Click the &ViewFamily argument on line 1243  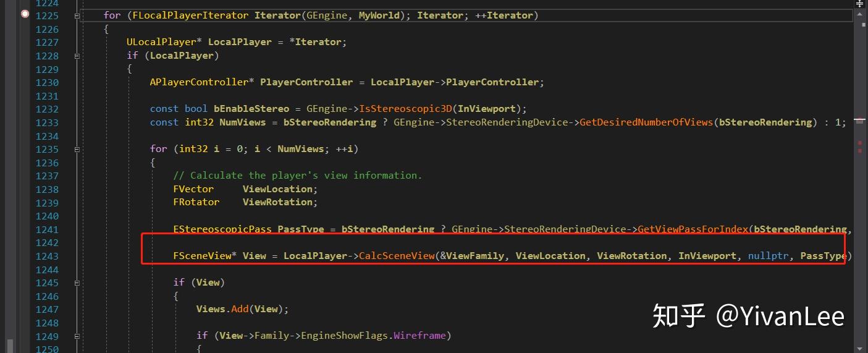471,256
